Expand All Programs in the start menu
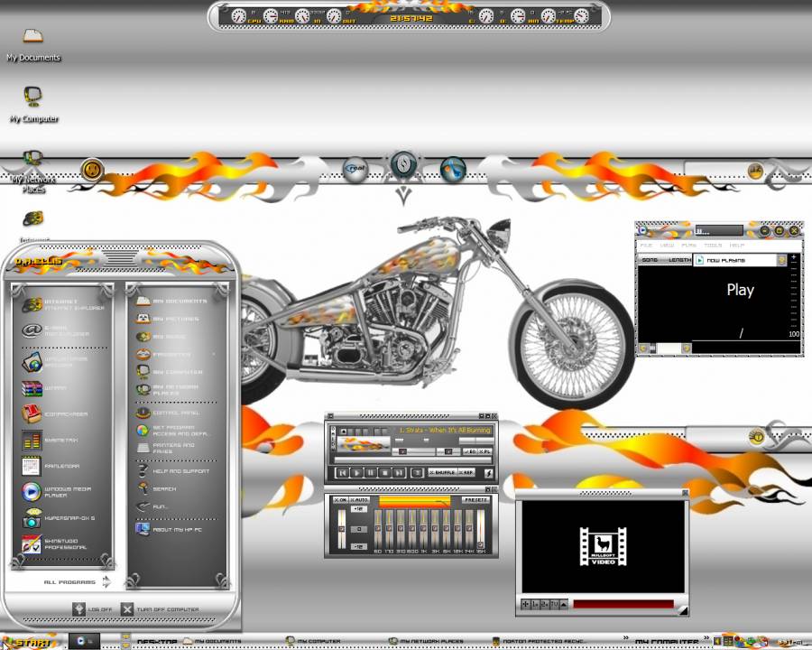 click(77, 582)
